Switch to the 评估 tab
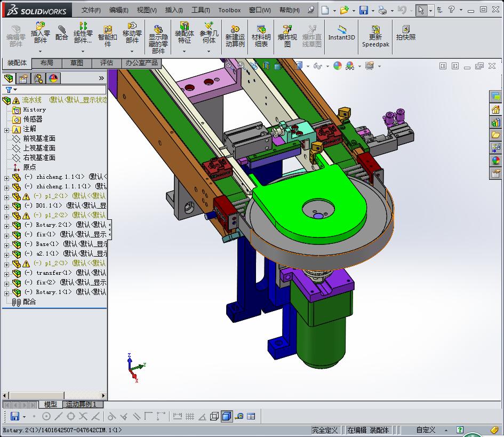Screen dimensions: 504x437 pyautogui.click(x=106, y=63)
